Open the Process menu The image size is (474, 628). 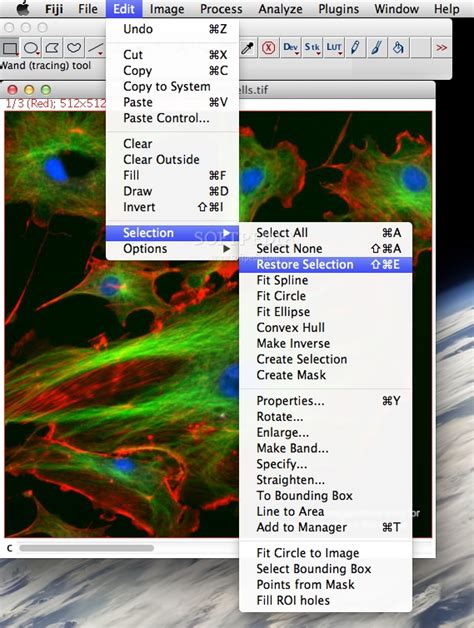pyautogui.click(x=221, y=9)
